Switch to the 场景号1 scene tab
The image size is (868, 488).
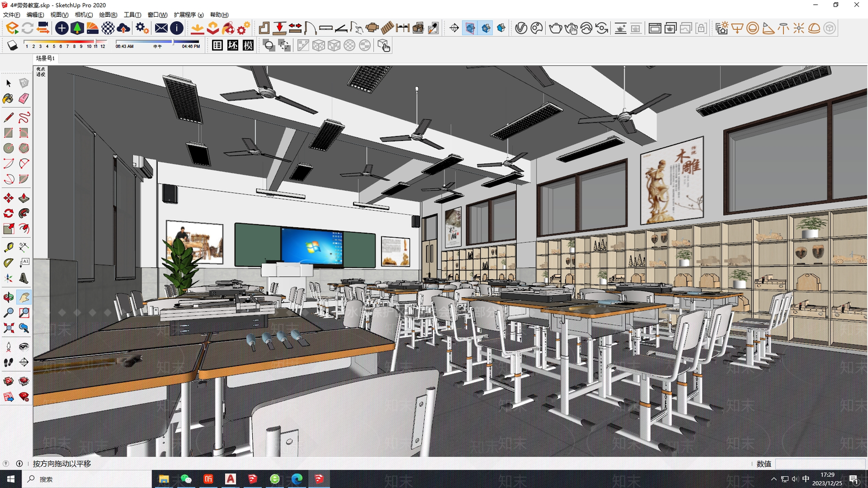(x=46, y=58)
